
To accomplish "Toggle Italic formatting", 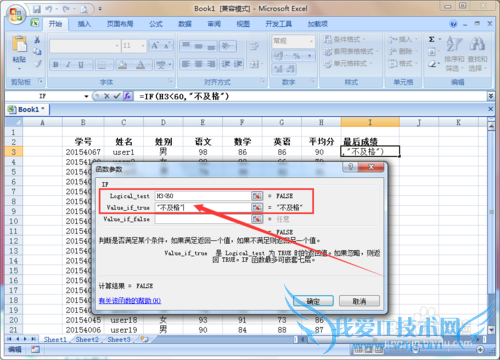I will 68,65.
